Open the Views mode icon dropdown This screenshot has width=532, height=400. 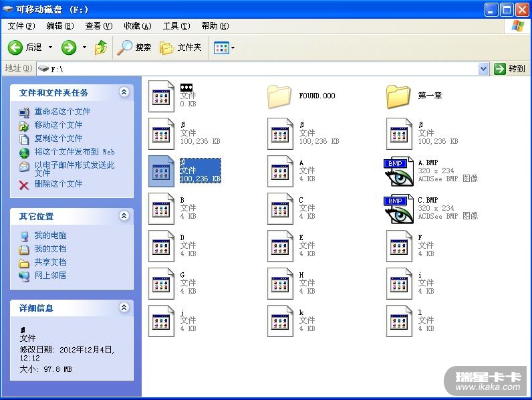coord(224,48)
